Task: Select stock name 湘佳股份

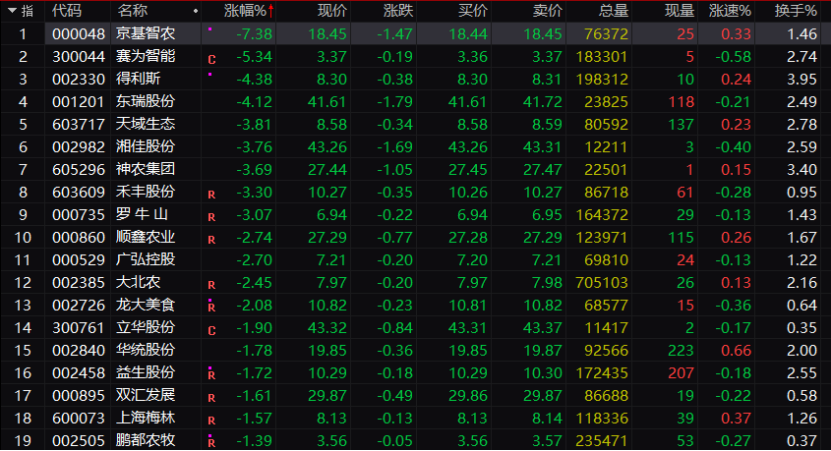Action: tap(145, 146)
